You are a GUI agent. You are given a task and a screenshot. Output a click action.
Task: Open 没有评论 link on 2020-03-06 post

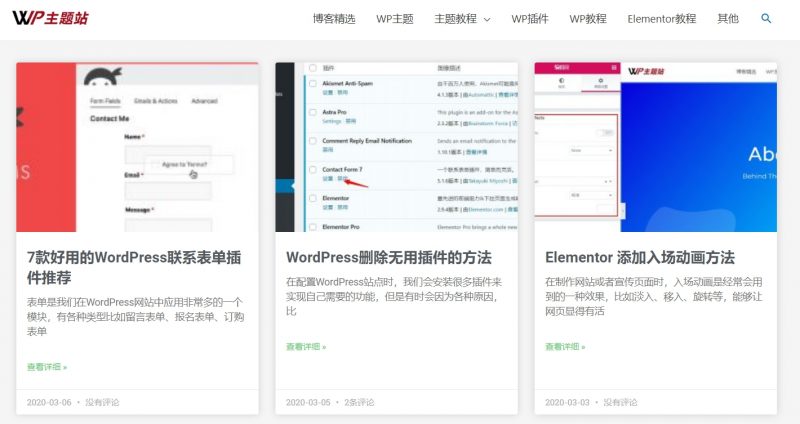pos(102,402)
